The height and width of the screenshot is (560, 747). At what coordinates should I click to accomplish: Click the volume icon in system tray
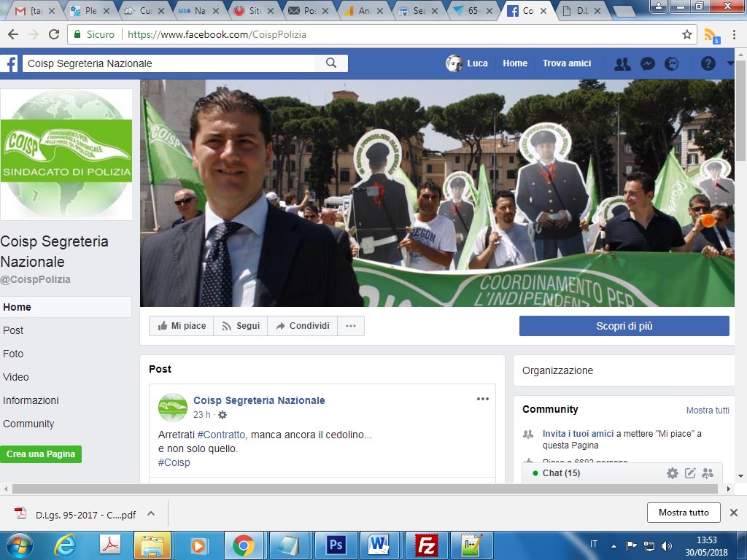(x=667, y=545)
